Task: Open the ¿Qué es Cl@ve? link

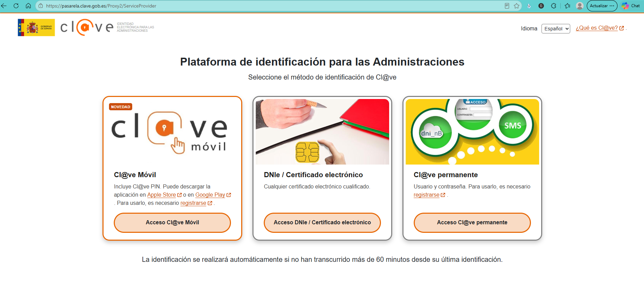Action: pyautogui.click(x=597, y=28)
